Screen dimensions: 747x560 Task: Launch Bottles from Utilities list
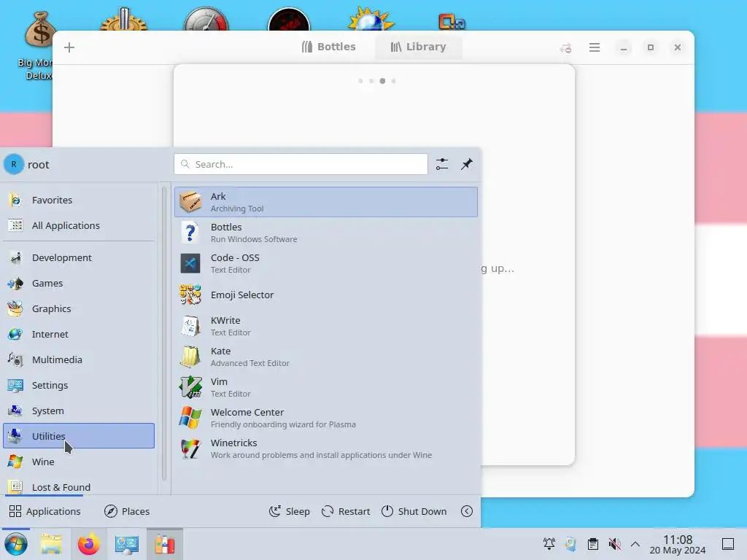pyautogui.click(x=326, y=233)
